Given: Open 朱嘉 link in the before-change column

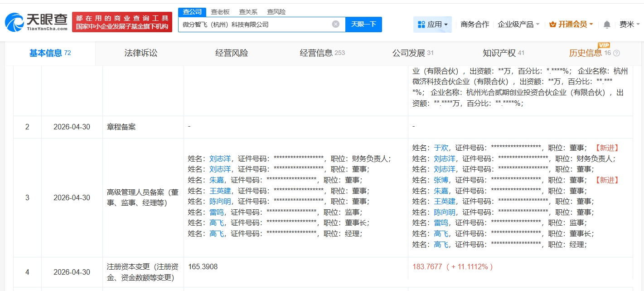Looking at the screenshot, I should click(x=217, y=180).
